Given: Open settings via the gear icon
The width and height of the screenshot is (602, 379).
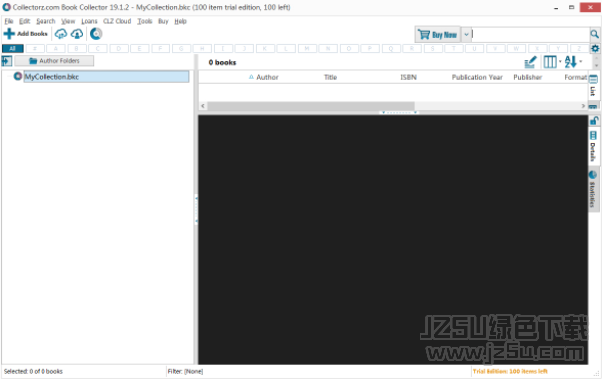Looking at the screenshot, I should coord(595,48).
